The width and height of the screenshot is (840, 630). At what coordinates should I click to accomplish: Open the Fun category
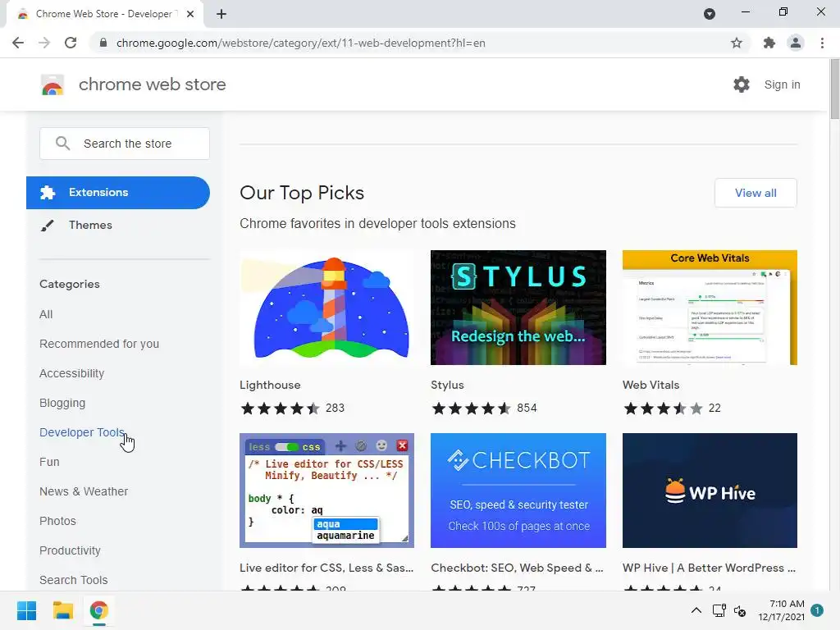pyautogui.click(x=49, y=462)
